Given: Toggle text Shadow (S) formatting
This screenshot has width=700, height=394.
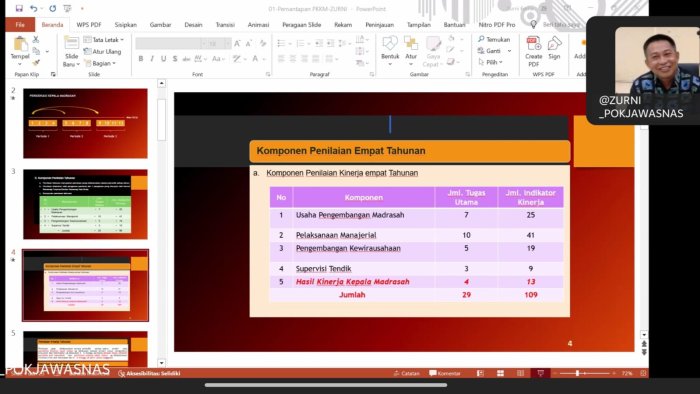Looking at the screenshot, I should 175,58.
